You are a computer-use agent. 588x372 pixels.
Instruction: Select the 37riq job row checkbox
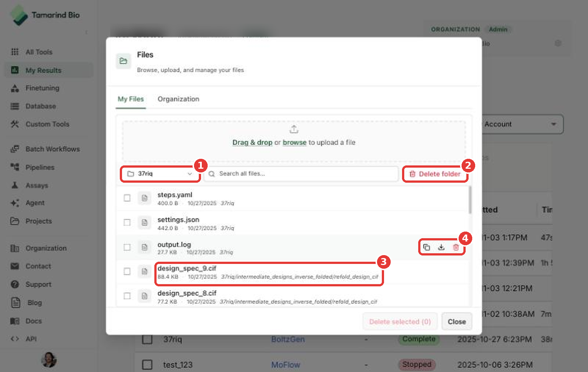click(147, 339)
